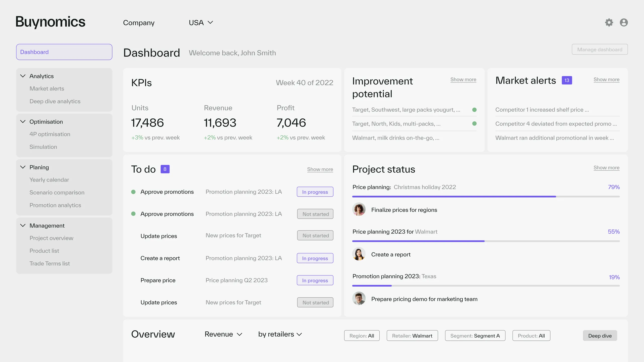Open Scenario comparison from sidebar
Screen dimensions: 644x362
tap(57, 193)
